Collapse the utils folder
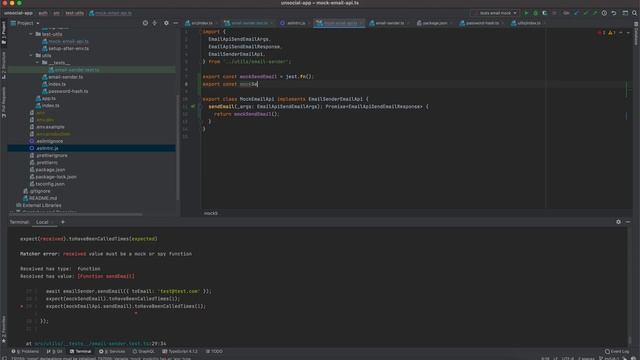Viewport: 640px width, 360px height. [x=31, y=56]
